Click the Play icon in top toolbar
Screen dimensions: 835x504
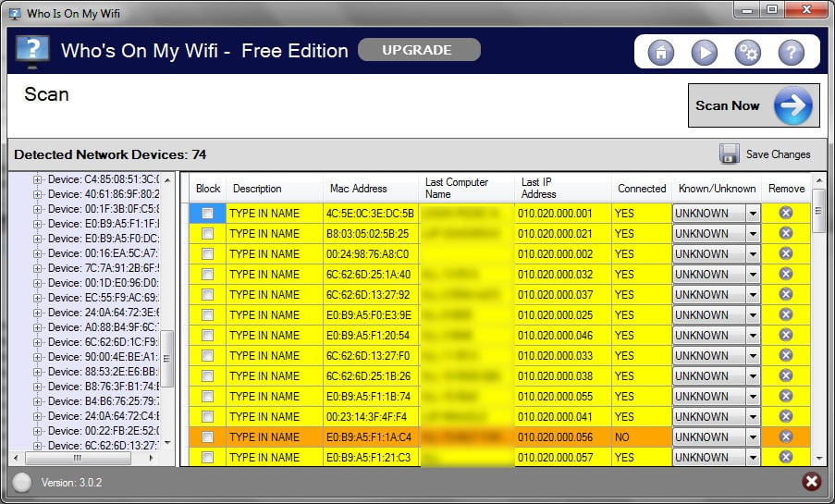tap(704, 53)
